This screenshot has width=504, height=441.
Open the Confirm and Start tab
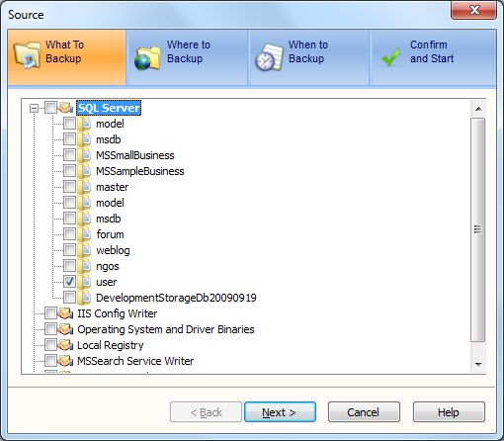pyautogui.click(x=434, y=57)
